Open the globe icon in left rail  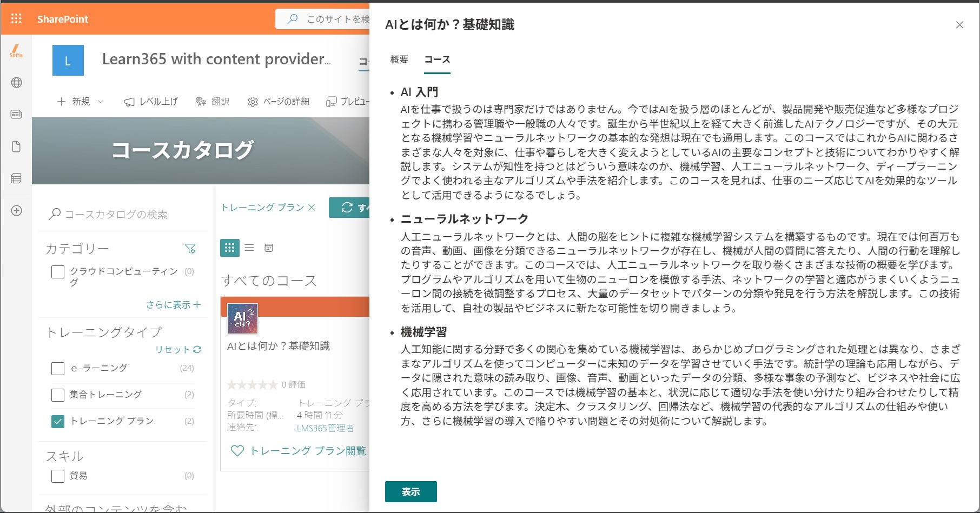click(x=17, y=83)
